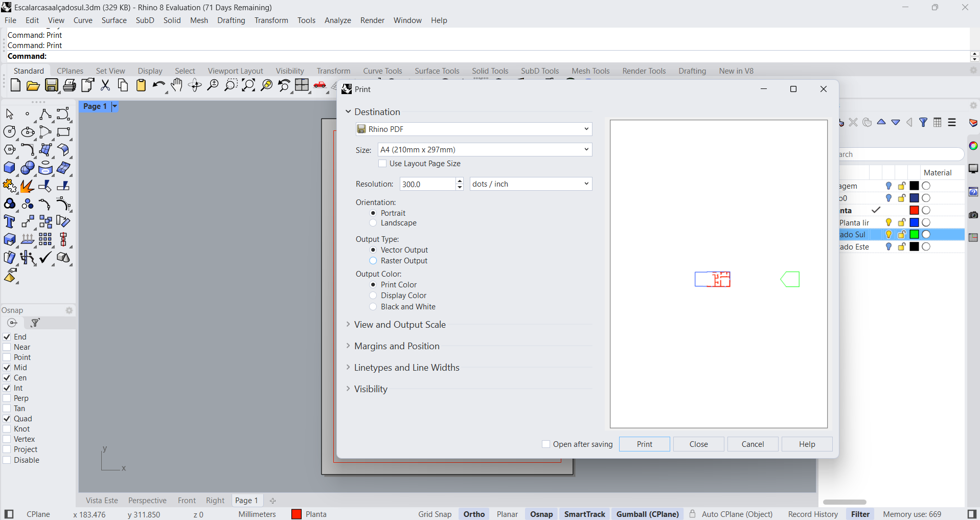Toggle visibility bulb of Planta lir layer

889,222
